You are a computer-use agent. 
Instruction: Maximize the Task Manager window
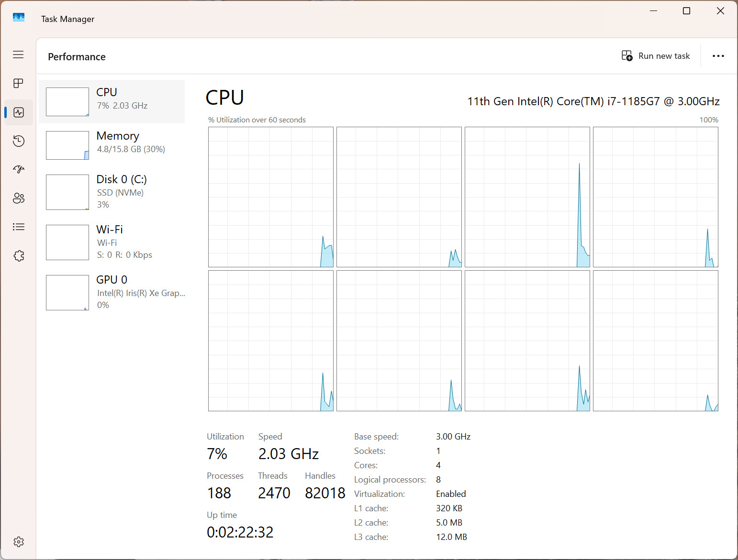[686, 11]
